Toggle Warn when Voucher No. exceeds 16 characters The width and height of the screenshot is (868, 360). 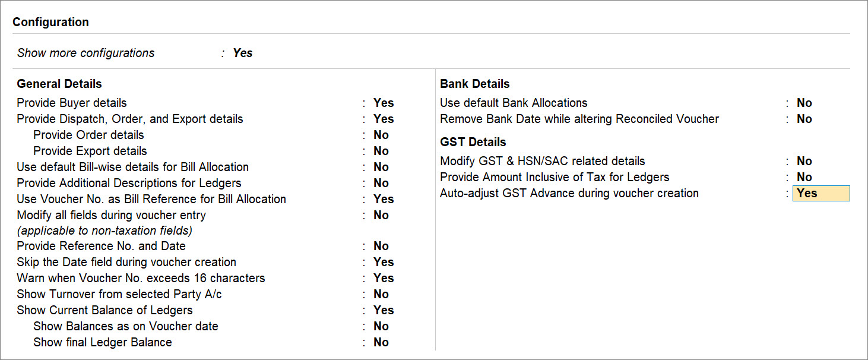click(384, 278)
